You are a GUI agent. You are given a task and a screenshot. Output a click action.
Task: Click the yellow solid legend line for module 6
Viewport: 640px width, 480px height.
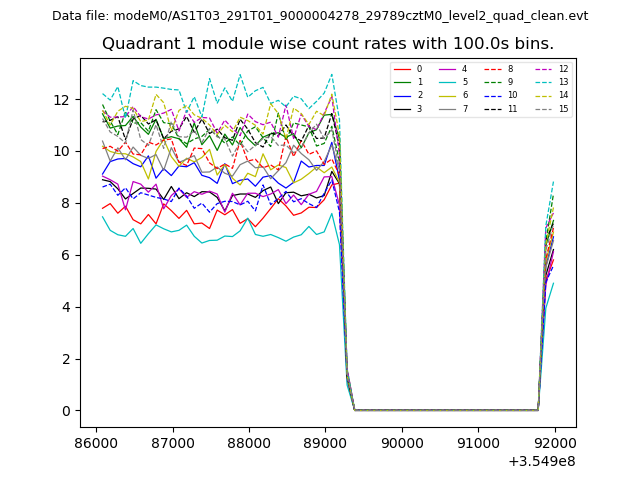[449, 95]
